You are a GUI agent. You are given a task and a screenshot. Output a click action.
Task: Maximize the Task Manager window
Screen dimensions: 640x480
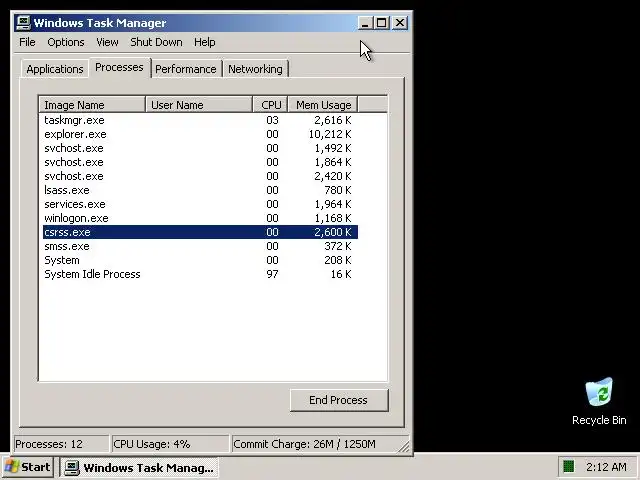(x=382, y=23)
